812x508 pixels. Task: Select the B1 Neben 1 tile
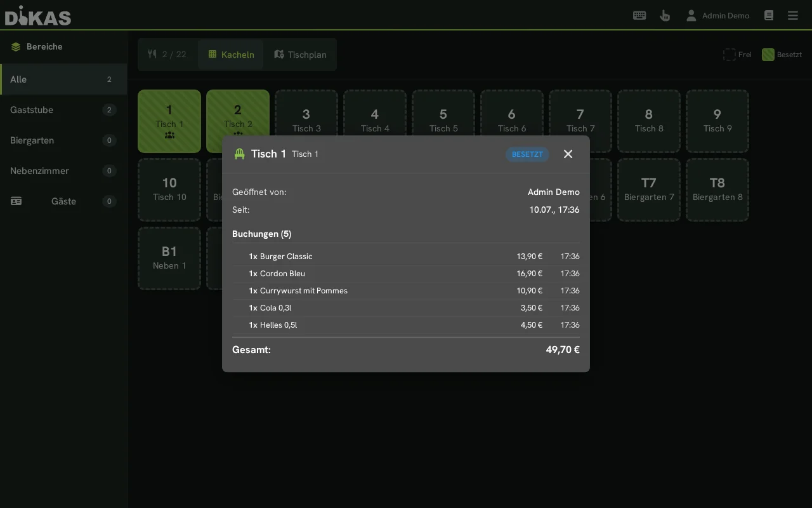[x=169, y=258]
